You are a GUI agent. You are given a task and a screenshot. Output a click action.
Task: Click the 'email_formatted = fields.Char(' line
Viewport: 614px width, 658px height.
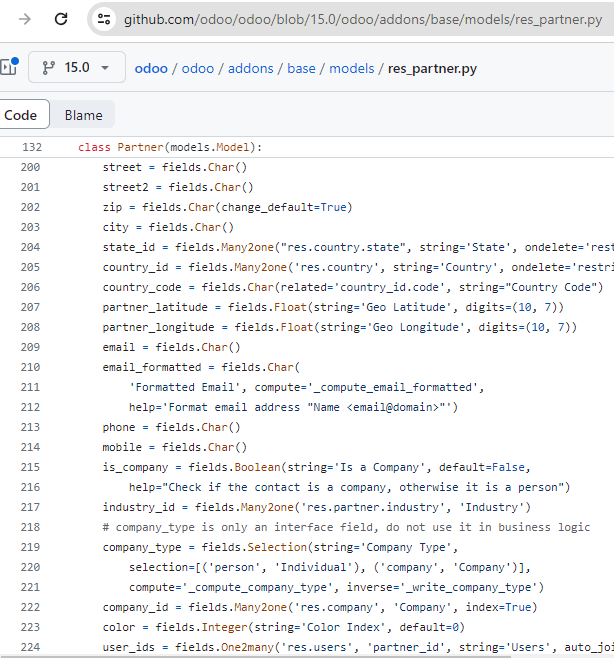pyautogui.click(x=201, y=367)
